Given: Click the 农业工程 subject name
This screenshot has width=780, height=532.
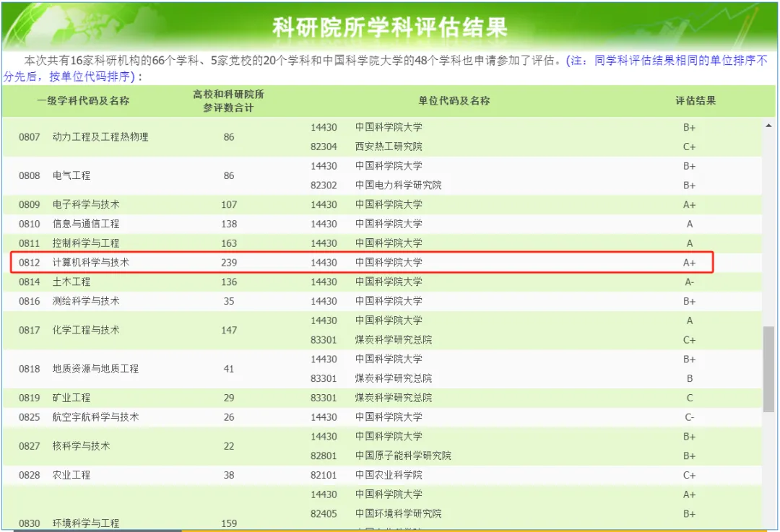Looking at the screenshot, I should click(x=71, y=475).
